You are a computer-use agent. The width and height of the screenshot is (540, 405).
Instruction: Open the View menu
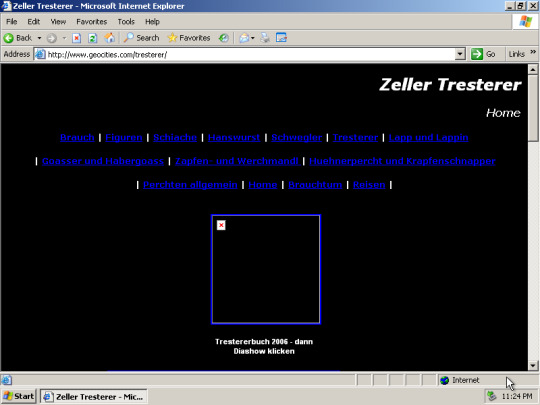[58, 22]
